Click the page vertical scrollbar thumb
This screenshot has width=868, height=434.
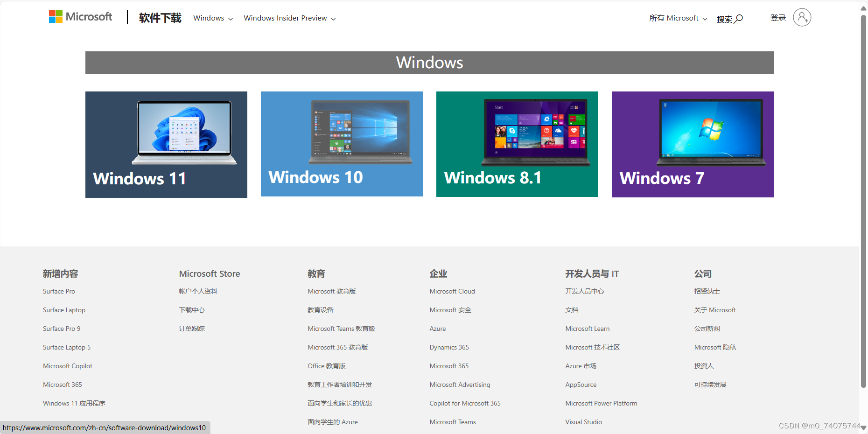point(863,201)
